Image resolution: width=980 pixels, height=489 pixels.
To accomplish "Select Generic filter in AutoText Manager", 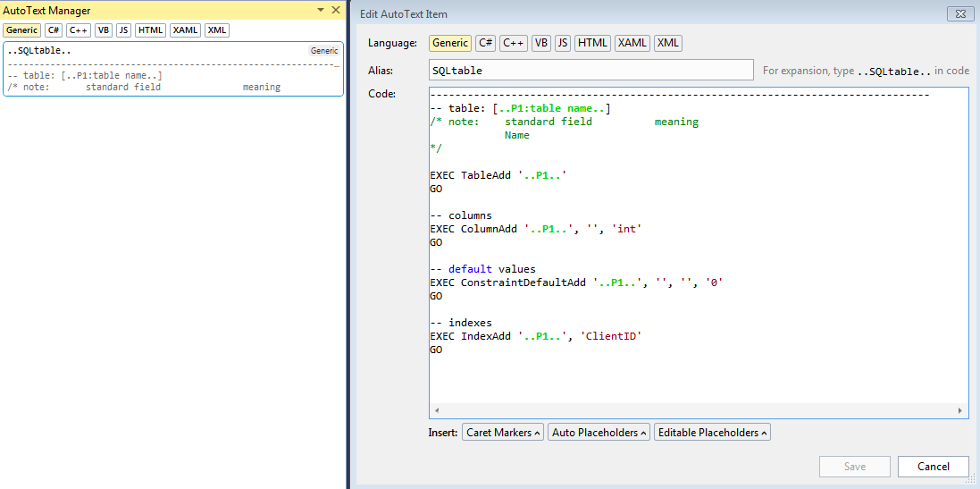I will (x=21, y=30).
